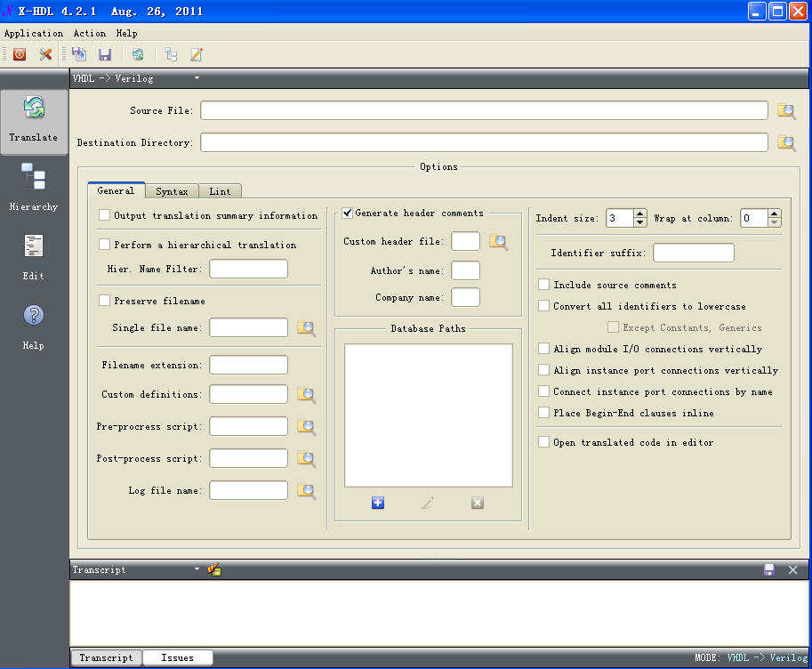Click the green translate/refresh toolbar icon

click(138, 54)
